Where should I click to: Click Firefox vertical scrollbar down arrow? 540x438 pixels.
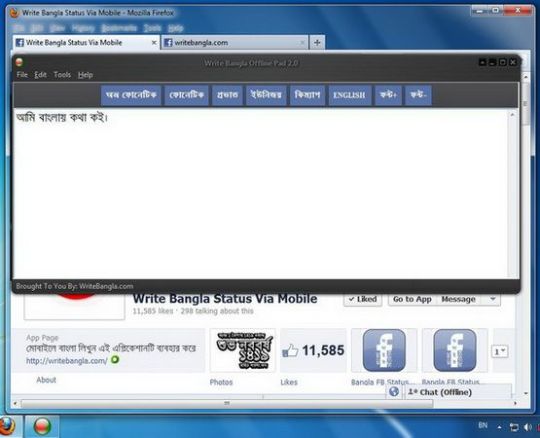[x=526, y=393]
